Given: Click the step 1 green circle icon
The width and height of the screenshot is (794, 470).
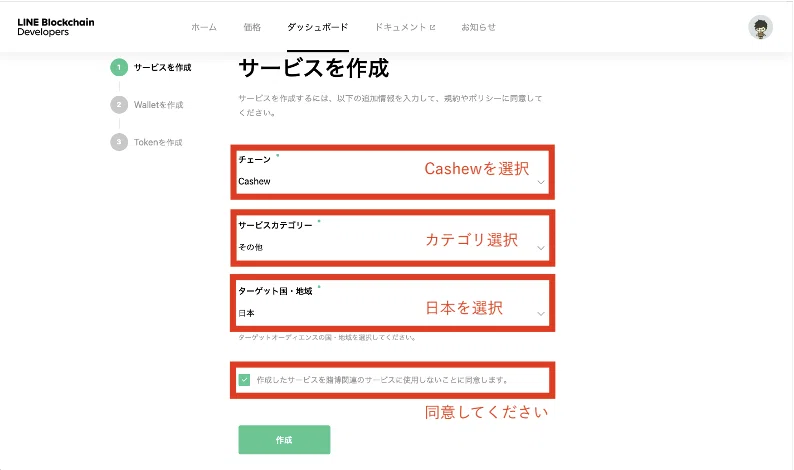Looking at the screenshot, I should (119, 67).
